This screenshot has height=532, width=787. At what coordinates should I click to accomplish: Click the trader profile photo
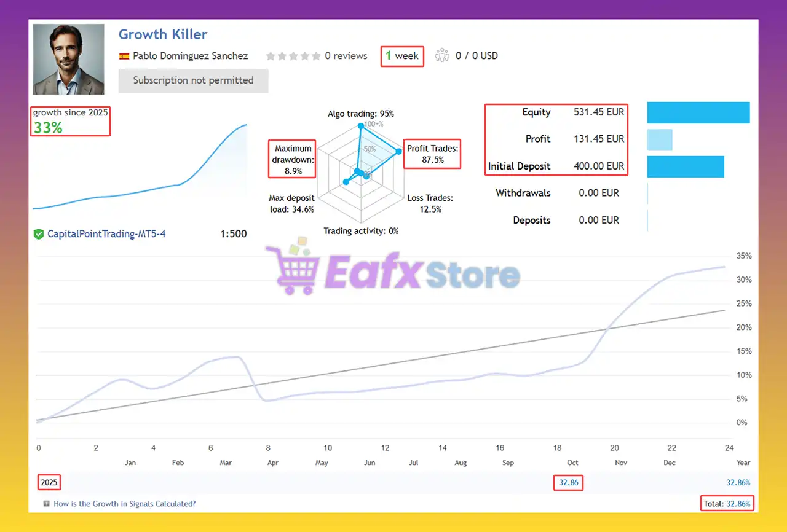pos(68,60)
